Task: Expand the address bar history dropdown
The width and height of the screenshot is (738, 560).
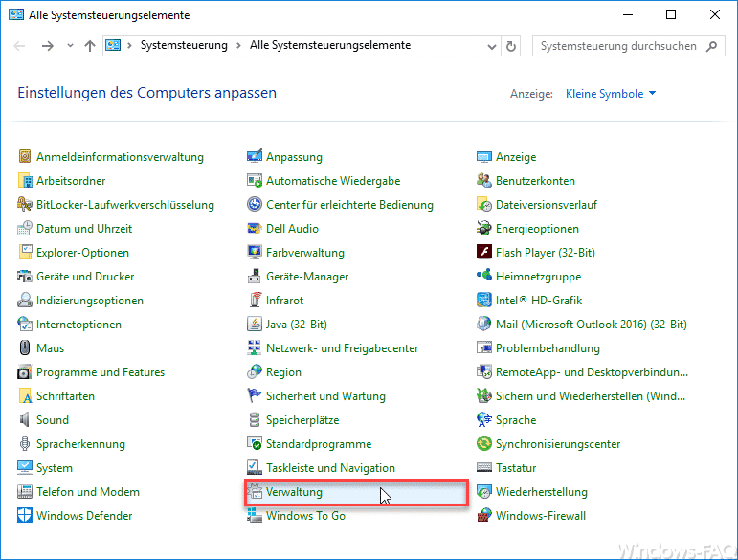Action: (491, 46)
